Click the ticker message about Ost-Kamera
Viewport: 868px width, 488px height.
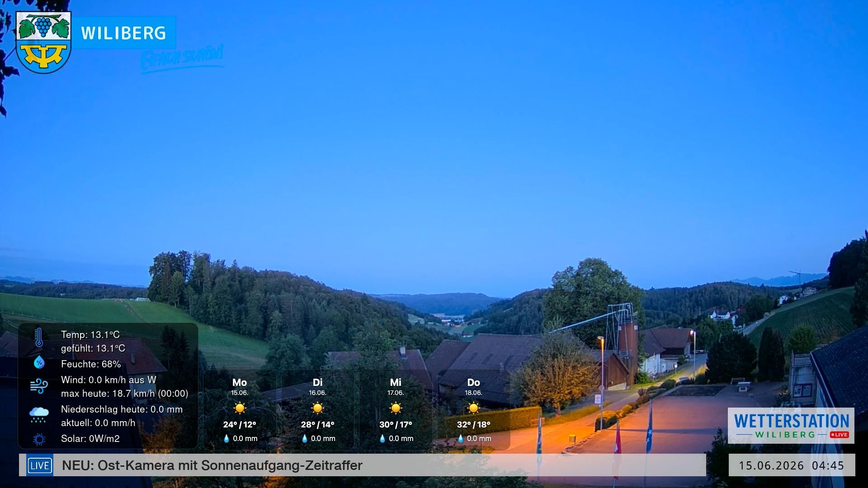pos(212,465)
